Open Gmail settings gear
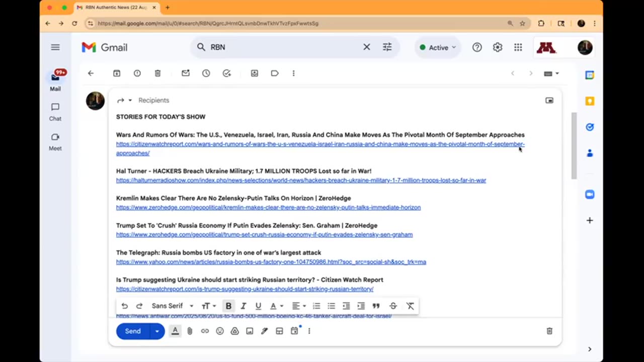 pyautogui.click(x=498, y=47)
